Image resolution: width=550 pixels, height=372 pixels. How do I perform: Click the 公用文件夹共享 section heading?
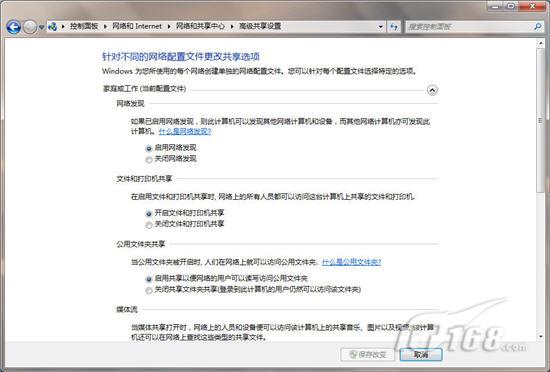coord(141,244)
